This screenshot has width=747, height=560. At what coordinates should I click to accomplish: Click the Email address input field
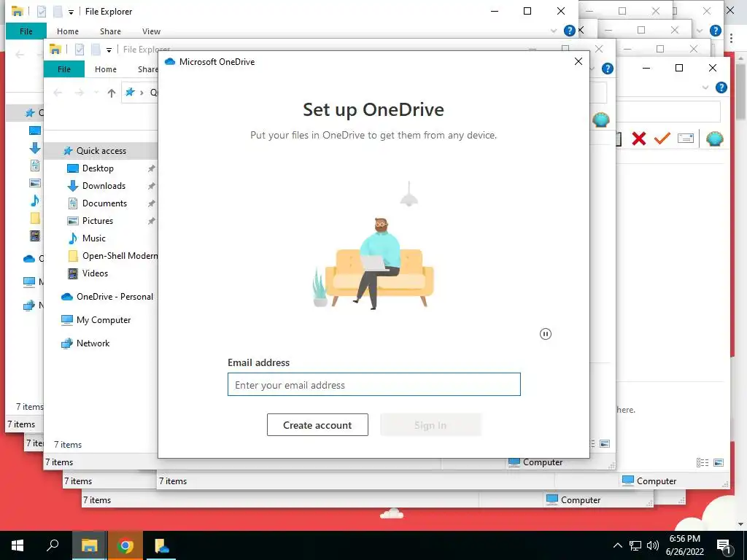click(x=374, y=384)
